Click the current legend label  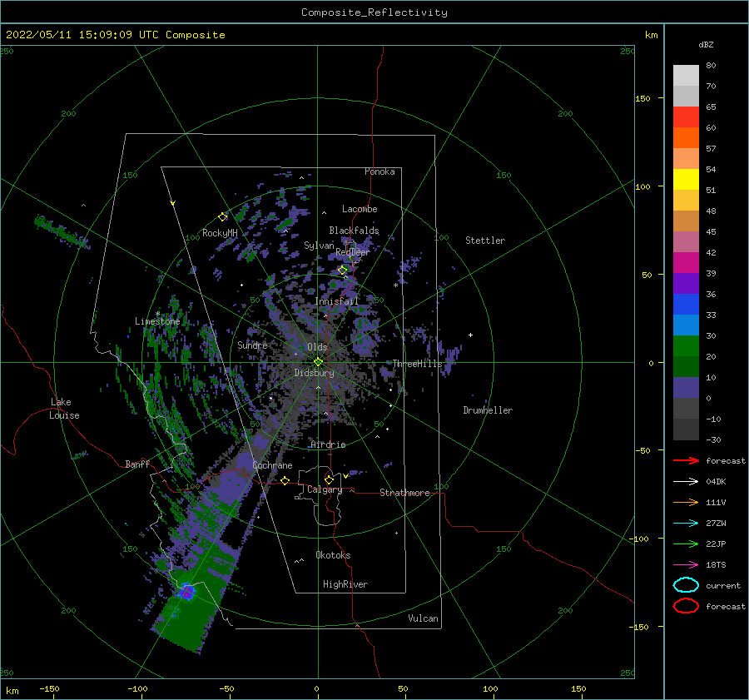[x=723, y=585]
